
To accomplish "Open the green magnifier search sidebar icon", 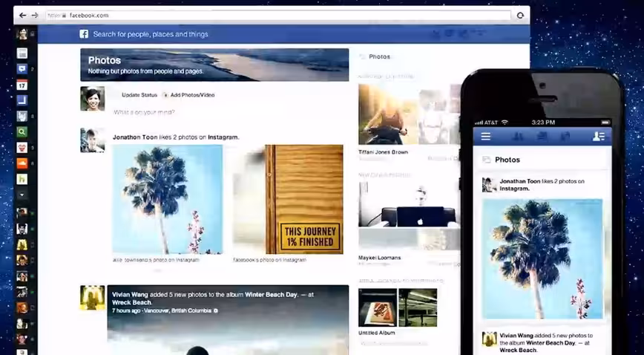I will point(22,132).
